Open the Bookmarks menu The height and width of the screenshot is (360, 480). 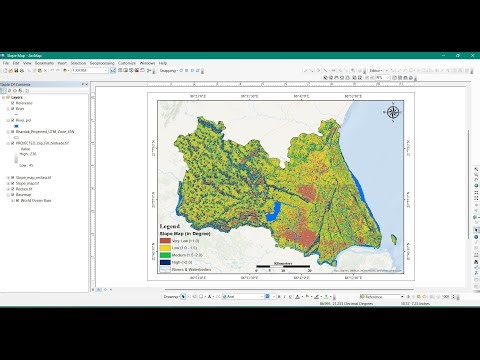(44, 63)
